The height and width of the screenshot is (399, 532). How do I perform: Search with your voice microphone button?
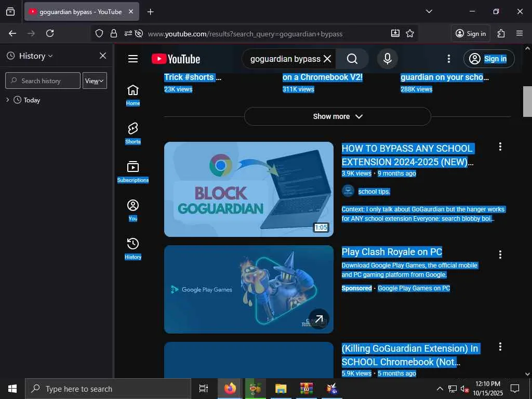[x=388, y=59]
